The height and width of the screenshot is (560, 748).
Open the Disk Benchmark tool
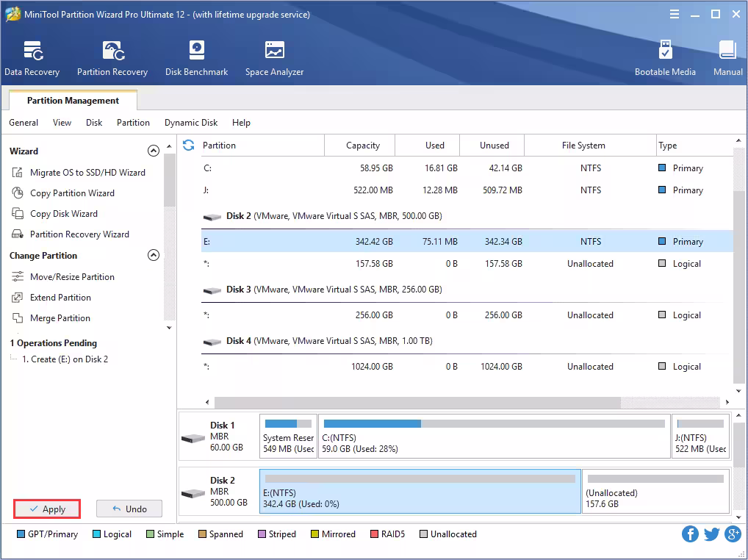click(196, 58)
